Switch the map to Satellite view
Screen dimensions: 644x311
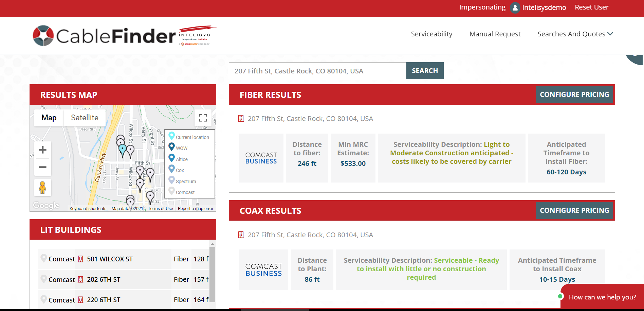point(84,118)
